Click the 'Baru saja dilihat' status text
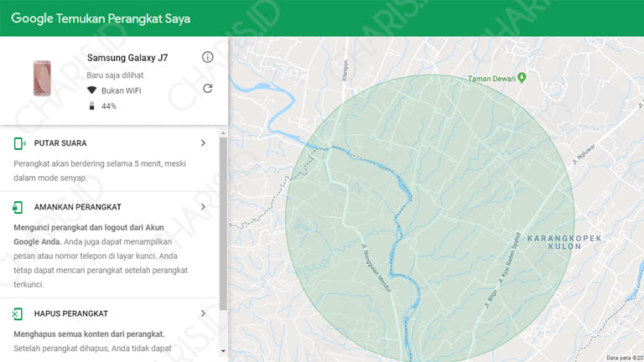The height and width of the screenshot is (362, 644). (x=115, y=75)
